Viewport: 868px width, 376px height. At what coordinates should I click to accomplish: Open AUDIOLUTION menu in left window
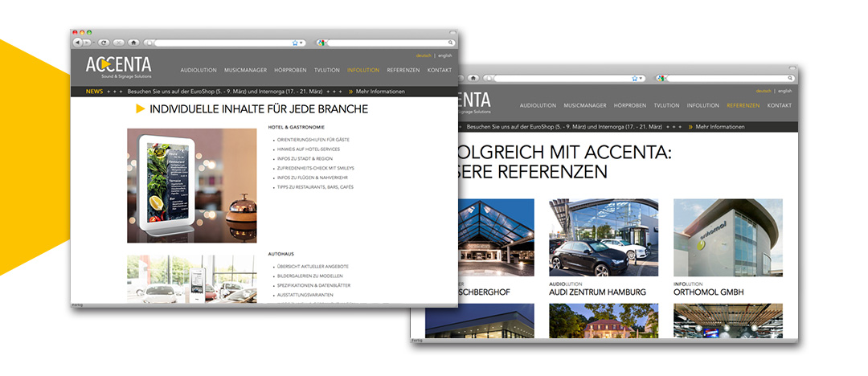coord(199,71)
